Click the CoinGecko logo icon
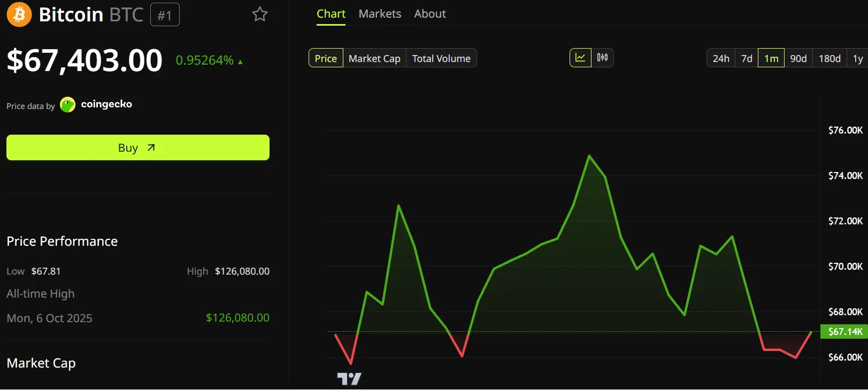 pos(68,105)
